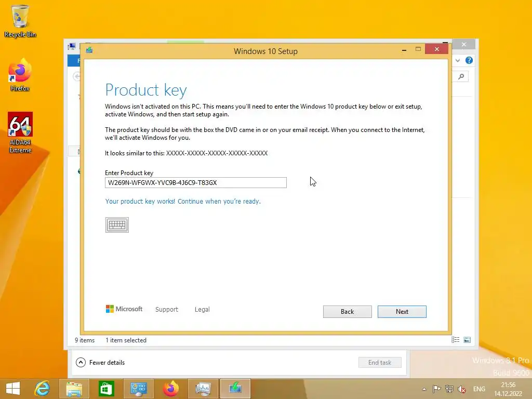Screen dimensions: 532x399
Task: Switch to Task Manager taskbar icon
Action: pyautogui.click(x=203, y=389)
